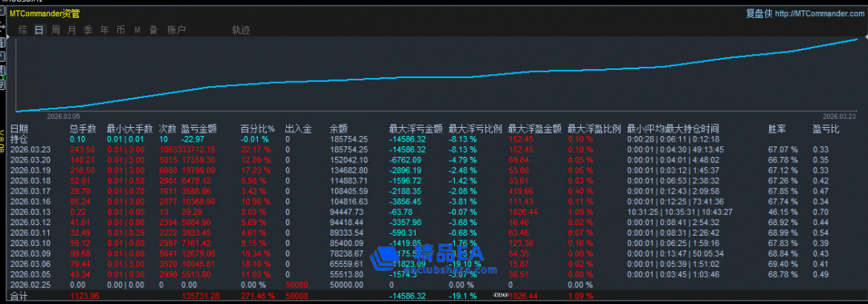Open the http://MTCommander.com link
The image size is (868, 304).
[819, 14]
